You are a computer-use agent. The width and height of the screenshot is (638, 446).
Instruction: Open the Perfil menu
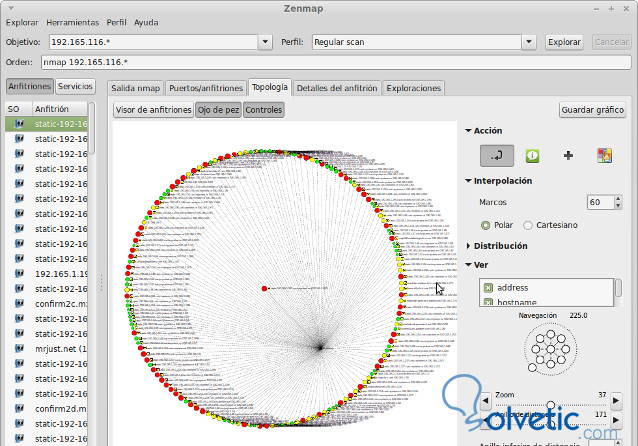[x=116, y=22]
